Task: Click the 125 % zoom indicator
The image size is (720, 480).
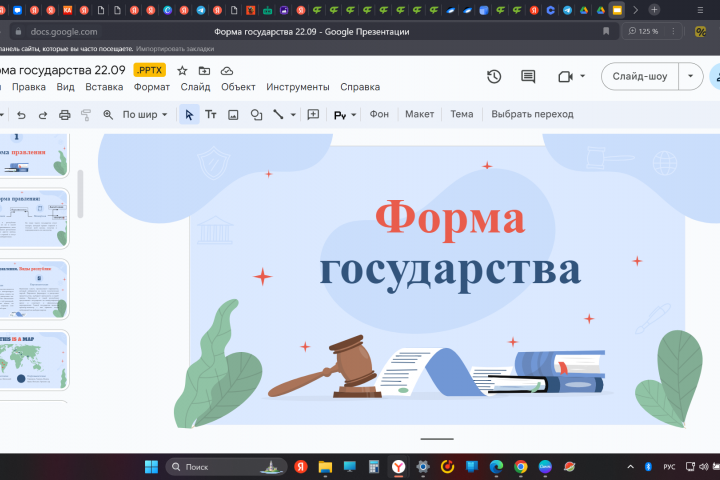Action: 644,31
